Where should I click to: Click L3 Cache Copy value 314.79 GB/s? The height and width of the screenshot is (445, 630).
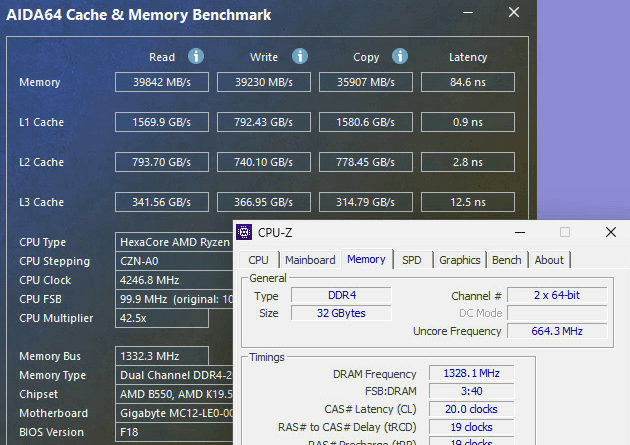tap(366, 202)
